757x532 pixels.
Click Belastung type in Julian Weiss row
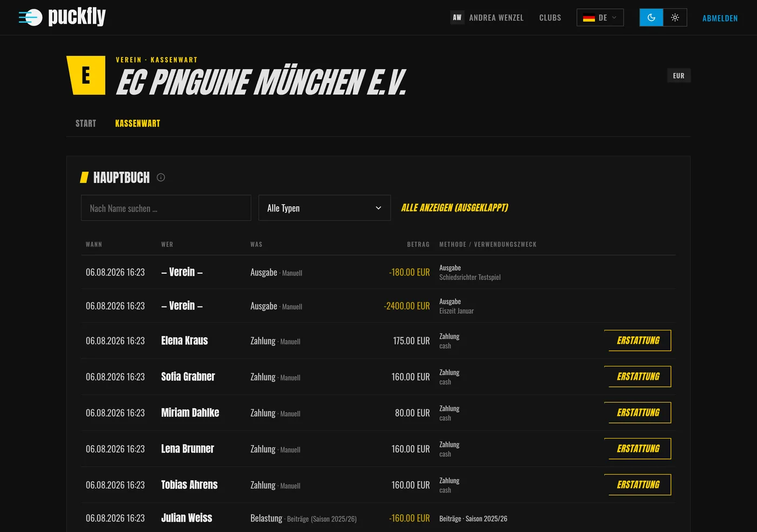[x=266, y=518]
